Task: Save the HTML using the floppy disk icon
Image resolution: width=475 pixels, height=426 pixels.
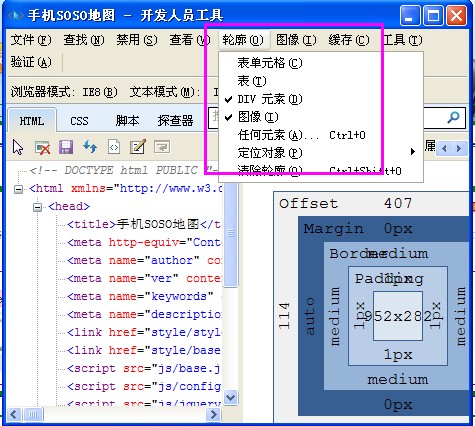Action: point(66,147)
